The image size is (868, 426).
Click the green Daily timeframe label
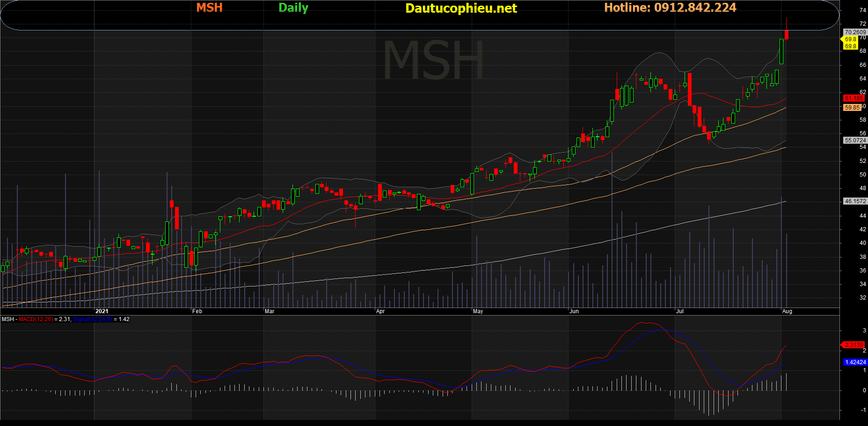293,7
